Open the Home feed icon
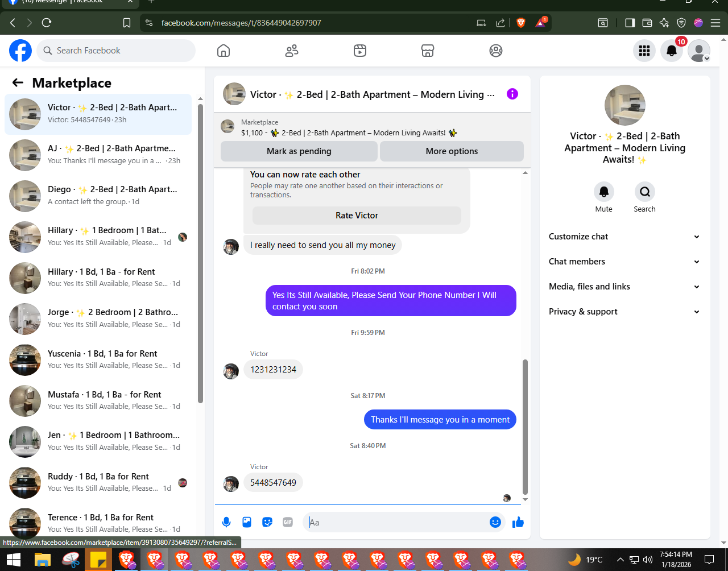The height and width of the screenshot is (571, 728). coord(224,51)
